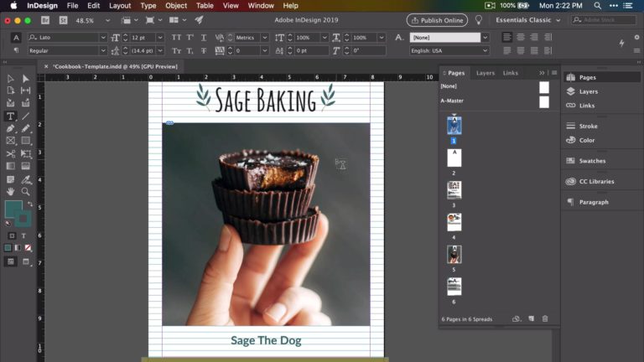Pick the Pencil tool
This screenshot has height=362, width=644.
tap(25, 128)
